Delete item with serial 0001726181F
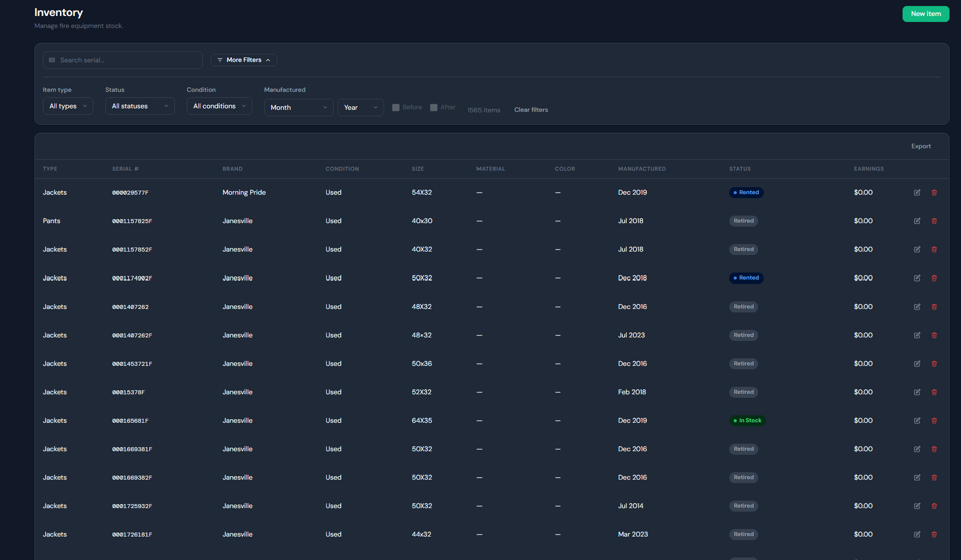961x560 pixels. [x=934, y=535]
